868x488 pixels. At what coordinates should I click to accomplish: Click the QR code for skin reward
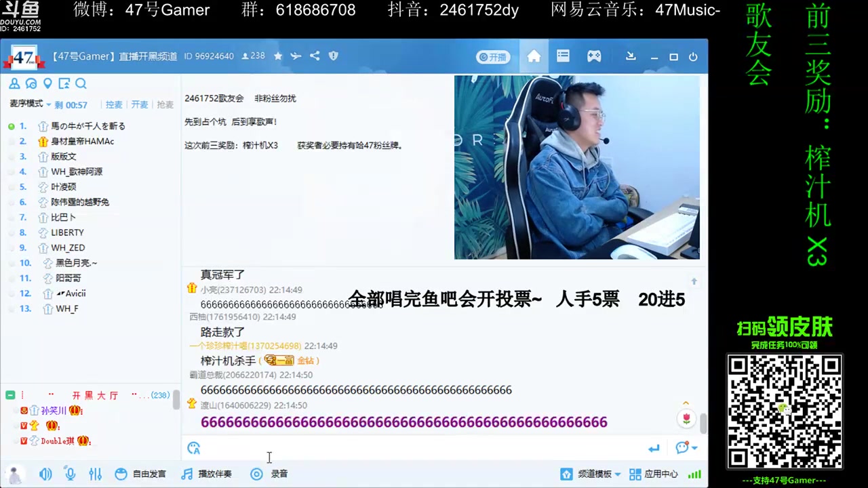click(785, 411)
